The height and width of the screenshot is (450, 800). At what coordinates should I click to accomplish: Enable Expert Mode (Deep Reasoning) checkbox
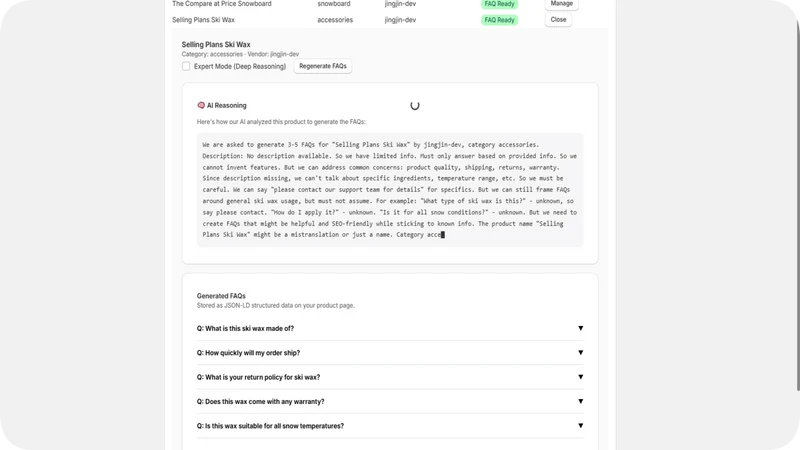click(186, 66)
